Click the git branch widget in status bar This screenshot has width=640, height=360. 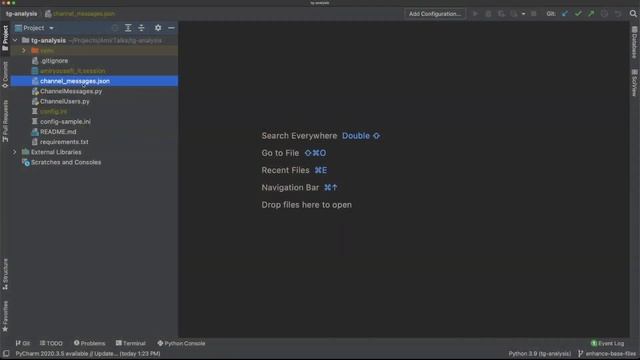607,353
